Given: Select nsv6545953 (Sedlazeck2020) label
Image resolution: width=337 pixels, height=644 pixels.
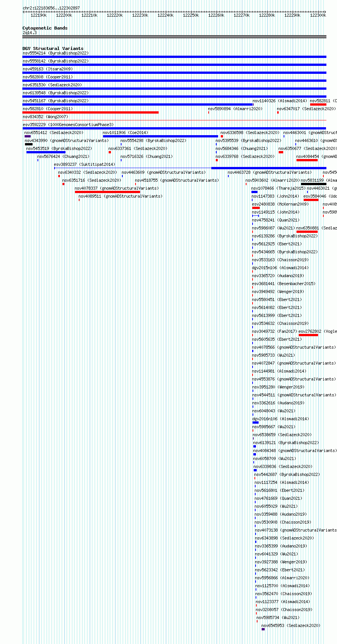Looking at the screenshot, I should coord(291,626).
